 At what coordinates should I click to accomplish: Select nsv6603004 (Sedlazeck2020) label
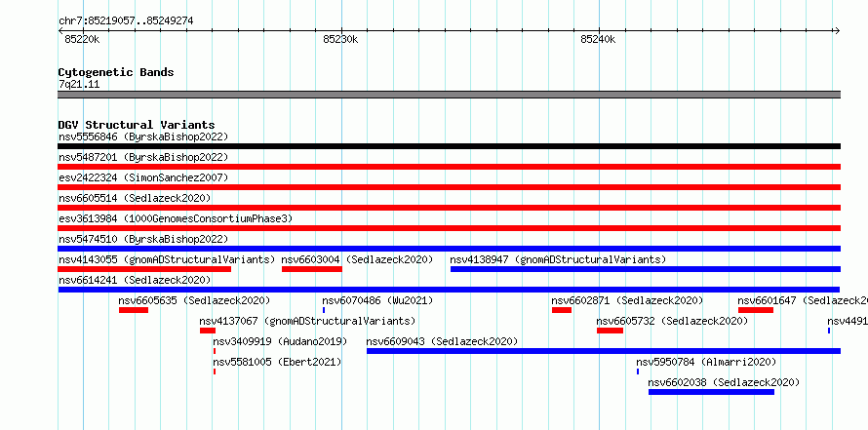tap(358, 259)
